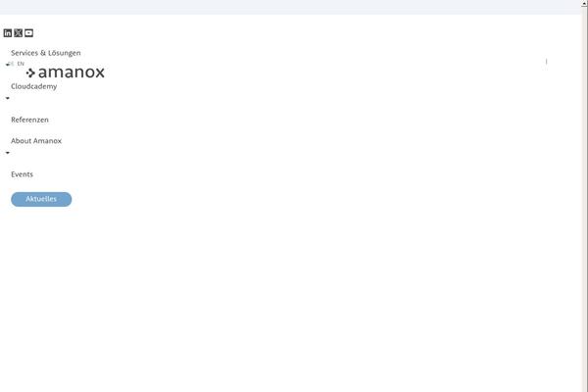
Task: Expand the Services & Lösungen submenu arrow
Action: tap(8, 65)
